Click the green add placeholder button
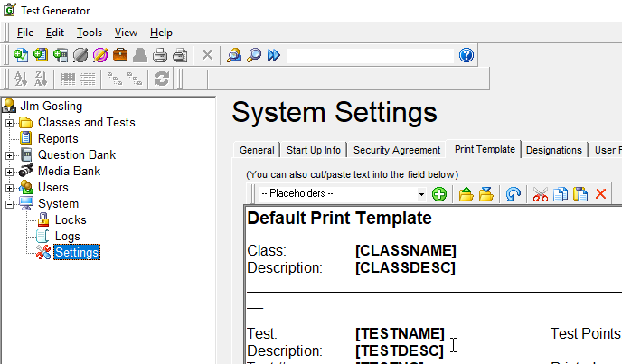 click(x=439, y=194)
